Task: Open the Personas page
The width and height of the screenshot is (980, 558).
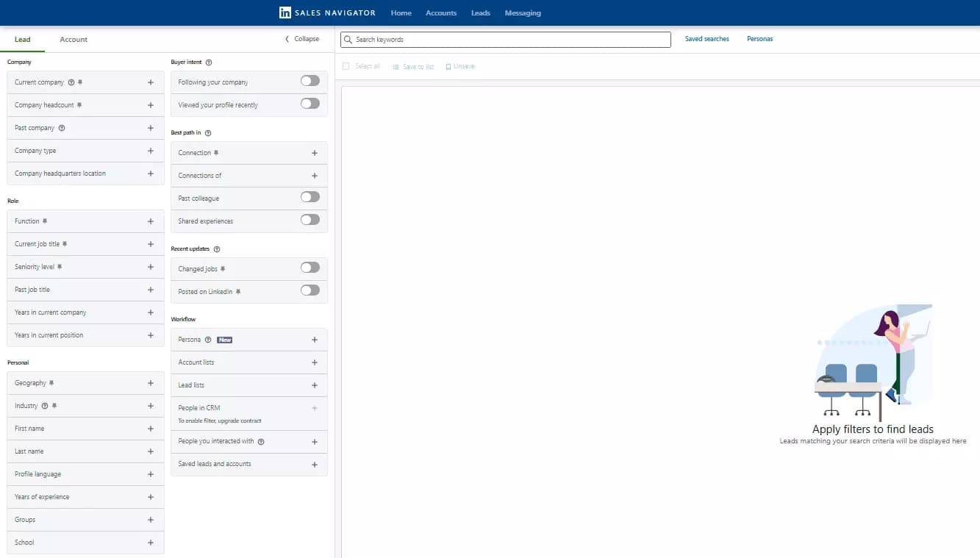Action: [x=759, y=38]
